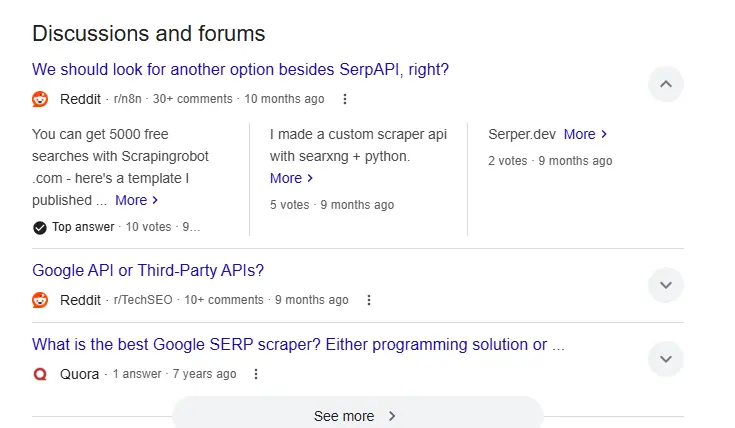The width and height of the screenshot is (735, 428).
Task: Click the '2 votes · 9 months ago' text
Action: (550, 161)
